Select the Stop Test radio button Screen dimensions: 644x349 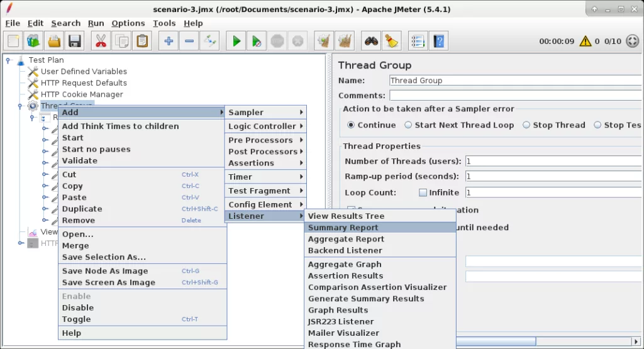[597, 125]
